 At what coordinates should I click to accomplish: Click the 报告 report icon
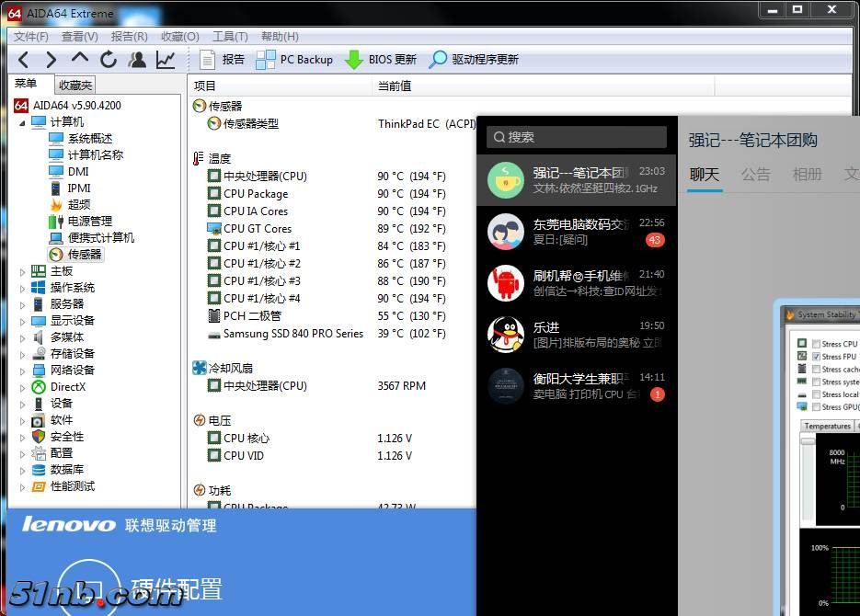click(207, 59)
